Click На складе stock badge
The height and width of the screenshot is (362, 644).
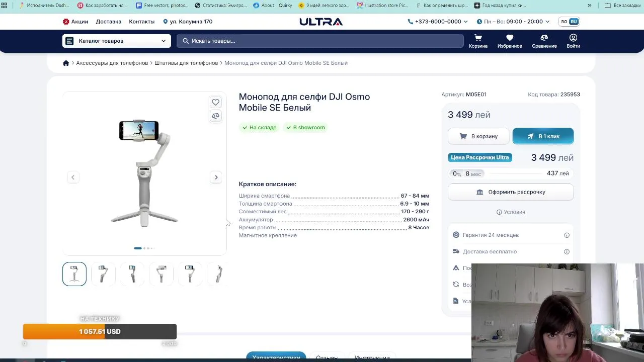(x=259, y=128)
